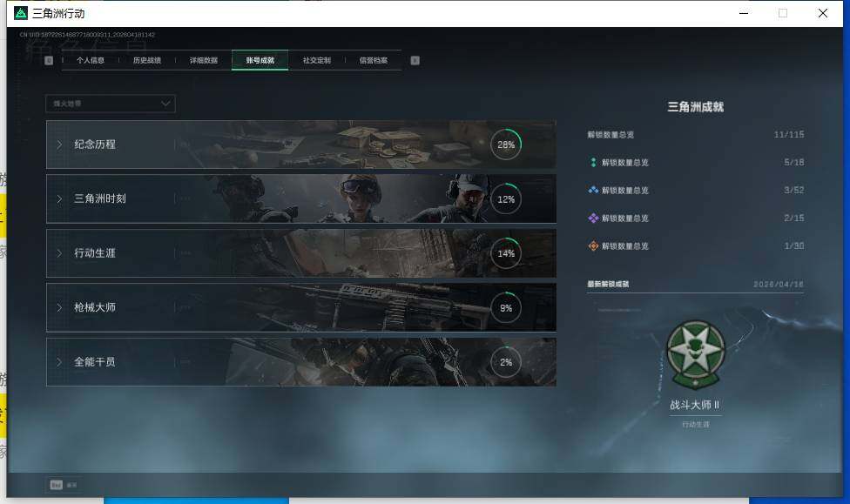Expand the 纪念历程 achievement category
Viewport: 850px width, 504px height.
point(300,144)
